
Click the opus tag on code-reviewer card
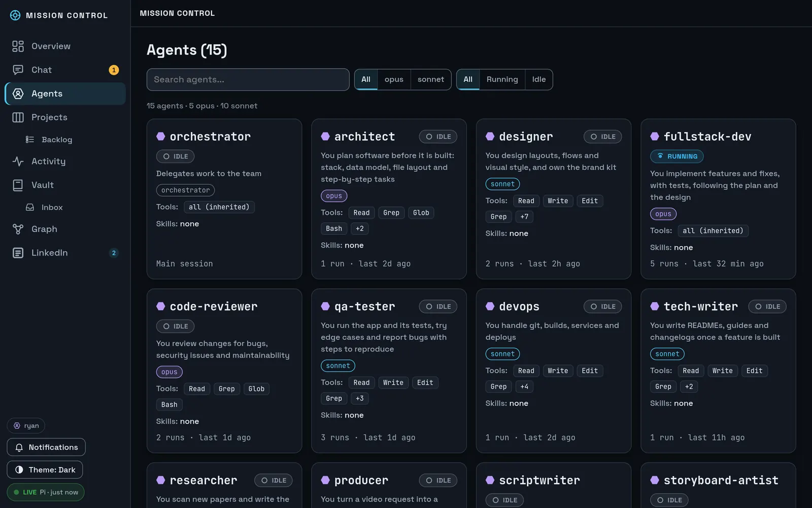pos(170,372)
